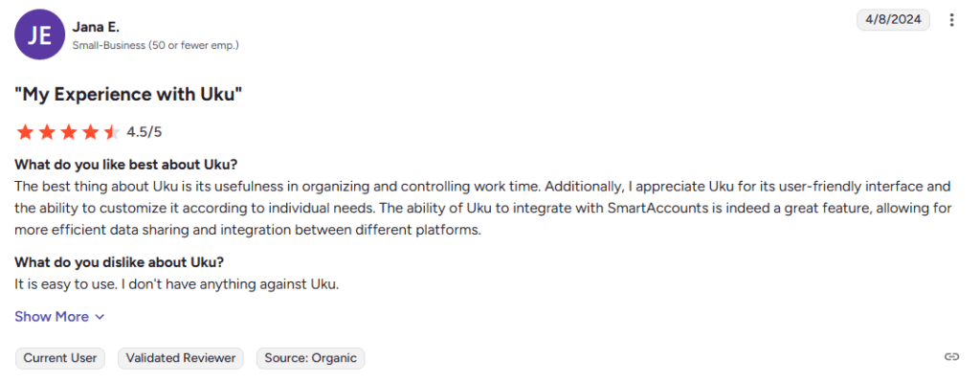Screen dimensions: 980x382
Task: Copy review link via chain icon
Action: (x=951, y=357)
